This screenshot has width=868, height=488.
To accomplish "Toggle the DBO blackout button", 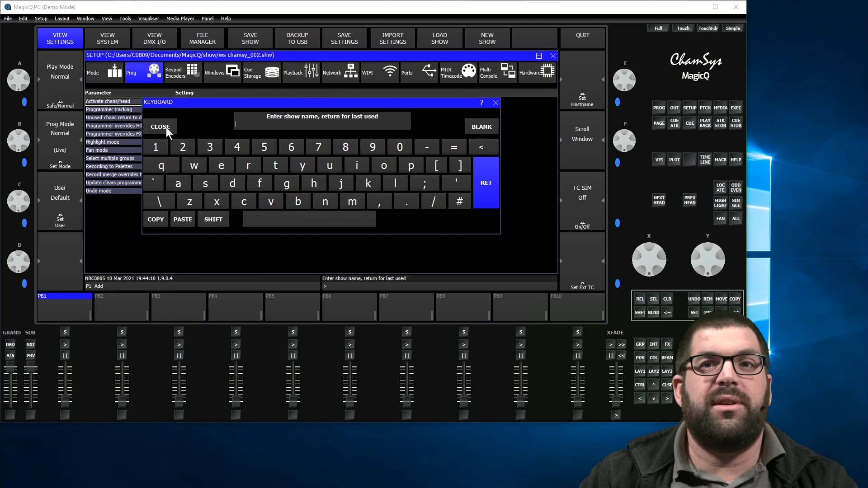I will (10, 344).
